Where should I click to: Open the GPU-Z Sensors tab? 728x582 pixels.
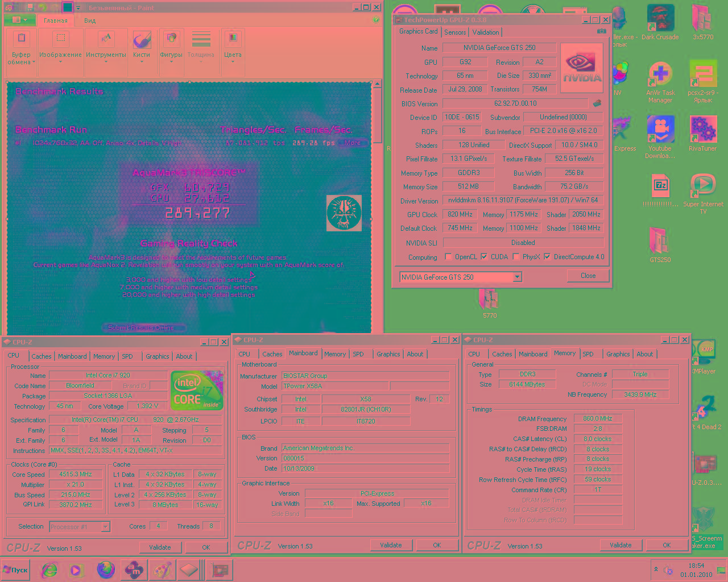455,32
